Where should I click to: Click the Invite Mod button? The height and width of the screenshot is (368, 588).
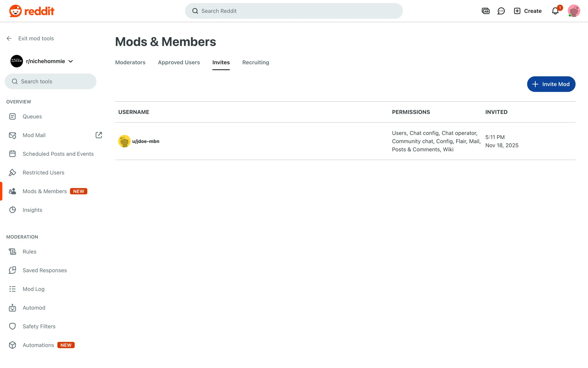[551, 84]
